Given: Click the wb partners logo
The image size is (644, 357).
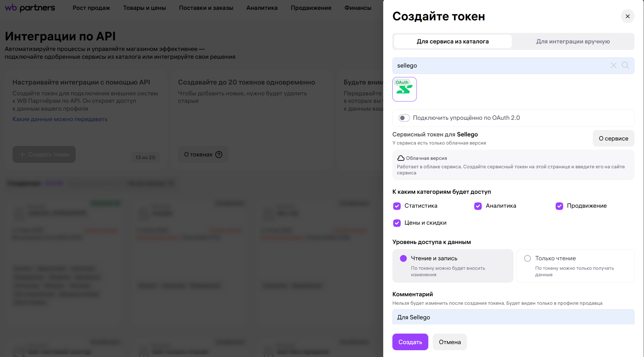Looking at the screenshot, I should click(30, 8).
